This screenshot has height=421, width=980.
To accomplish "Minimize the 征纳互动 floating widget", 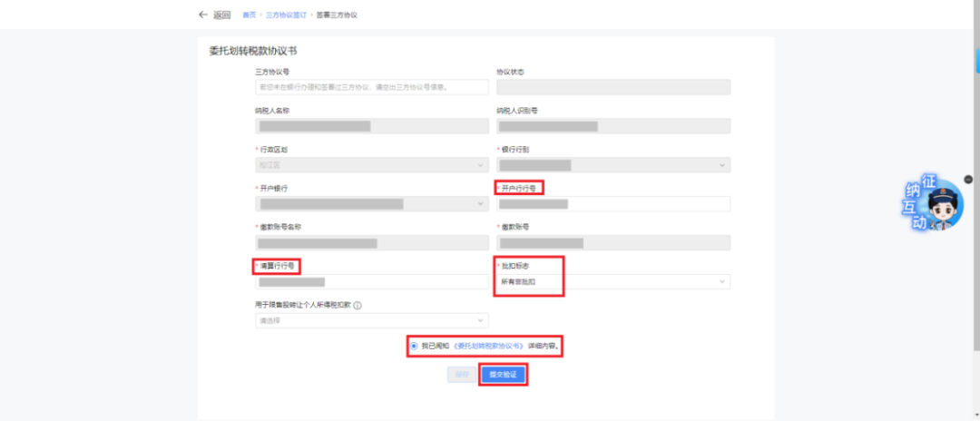I will tap(968, 179).
